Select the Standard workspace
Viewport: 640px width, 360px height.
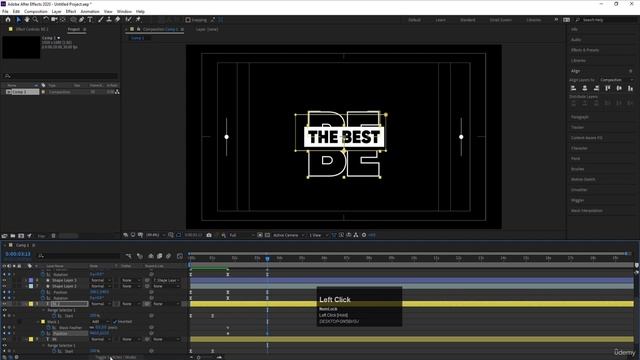point(468,20)
